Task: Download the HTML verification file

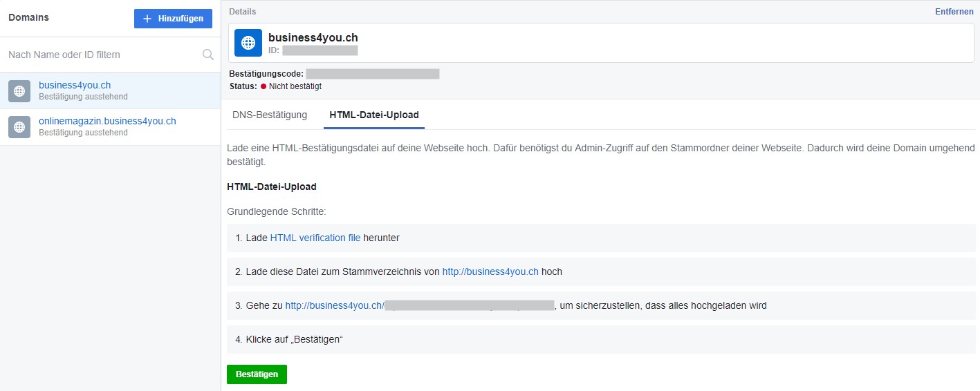Action: pos(315,238)
